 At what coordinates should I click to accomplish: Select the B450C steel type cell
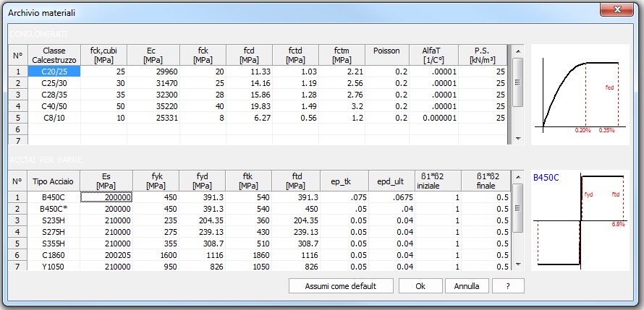tap(54, 197)
